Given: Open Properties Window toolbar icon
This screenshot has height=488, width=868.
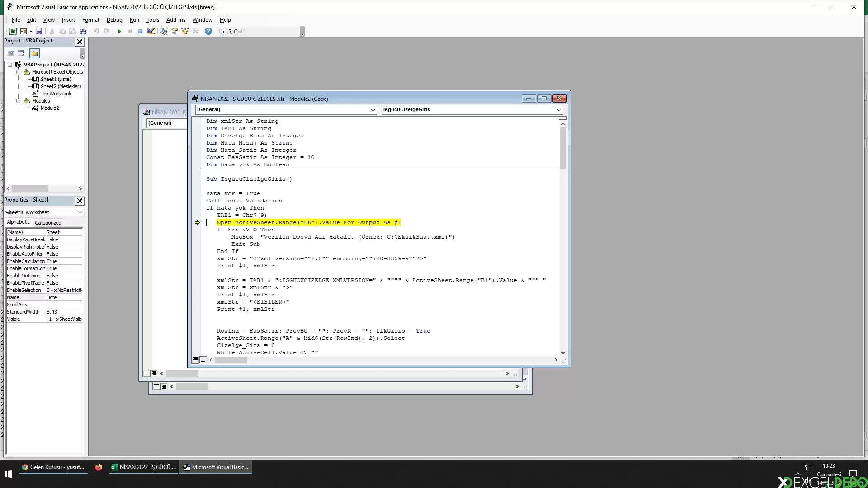Looking at the screenshot, I should [174, 31].
